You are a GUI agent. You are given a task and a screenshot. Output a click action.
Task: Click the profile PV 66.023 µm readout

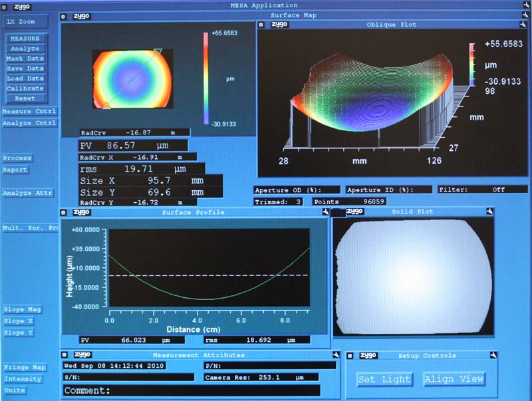[132, 340]
